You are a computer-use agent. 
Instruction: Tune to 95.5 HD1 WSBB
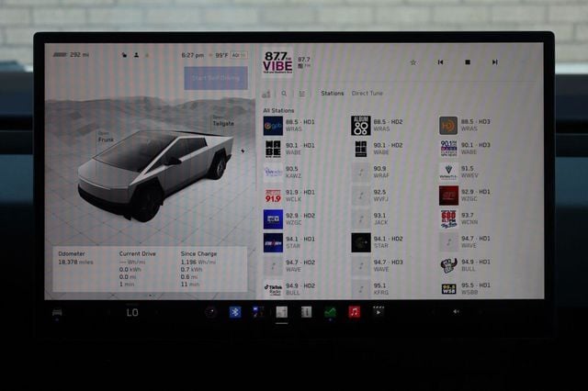point(465,289)
